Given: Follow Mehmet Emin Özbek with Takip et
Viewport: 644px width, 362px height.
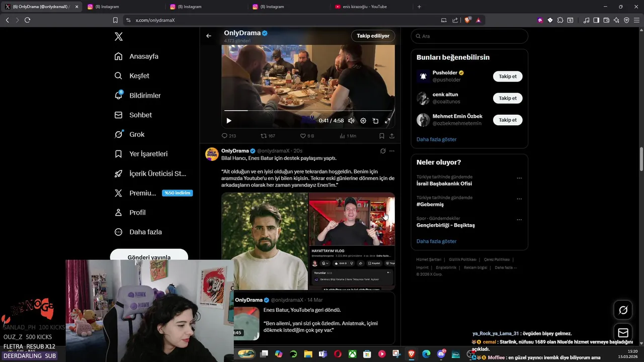Looking at the screenshot, I should (508, 120).
